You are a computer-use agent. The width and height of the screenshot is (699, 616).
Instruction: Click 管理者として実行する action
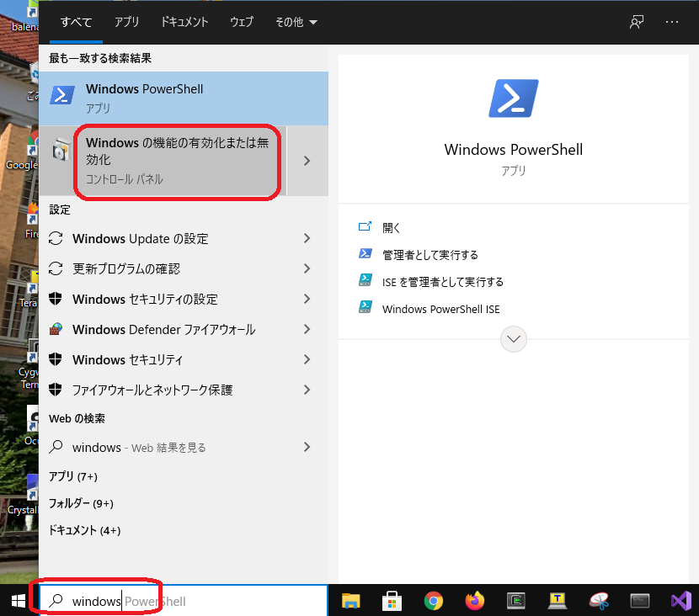coord(430,254)
